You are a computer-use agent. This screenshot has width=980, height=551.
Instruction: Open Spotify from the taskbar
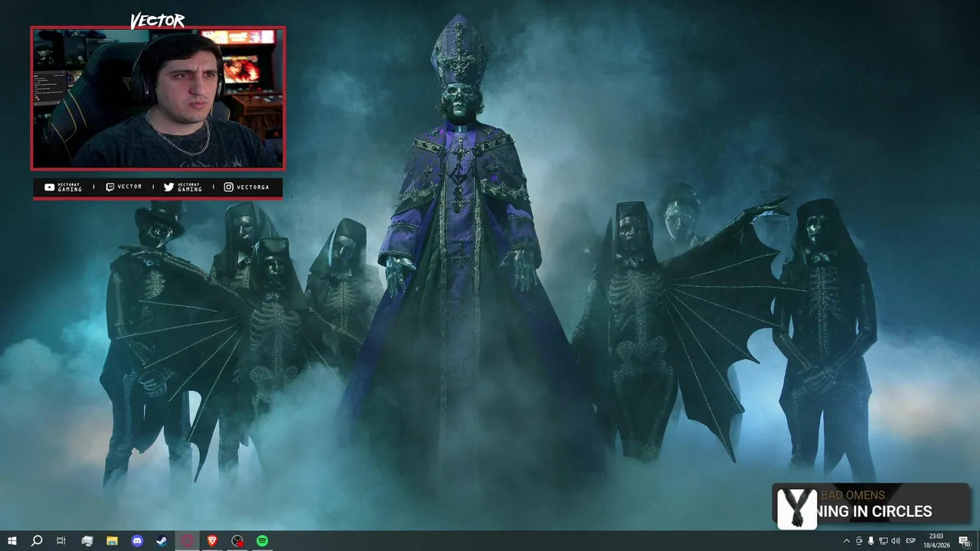point(263,541)
